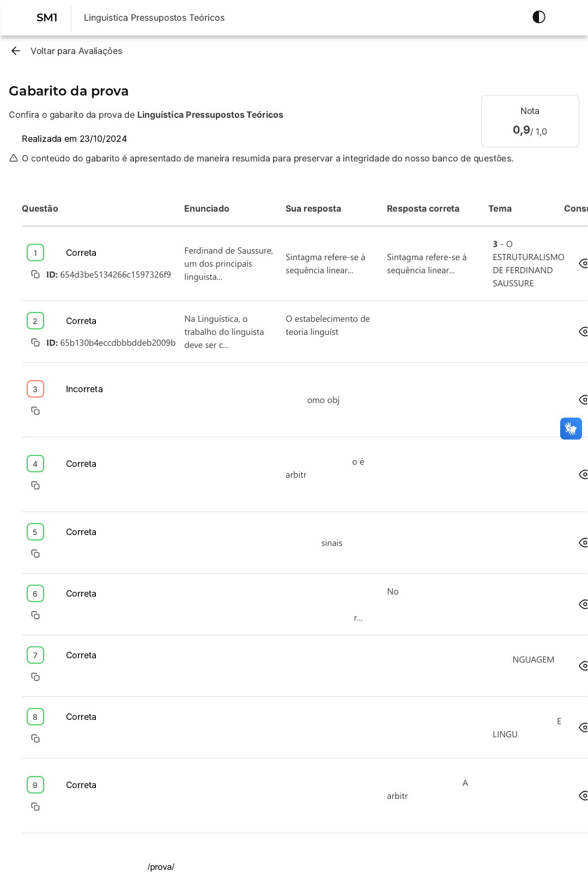This screenshot has height=872, width=588.
Task: Click the Nota score card
Action: tap(530, 121)
